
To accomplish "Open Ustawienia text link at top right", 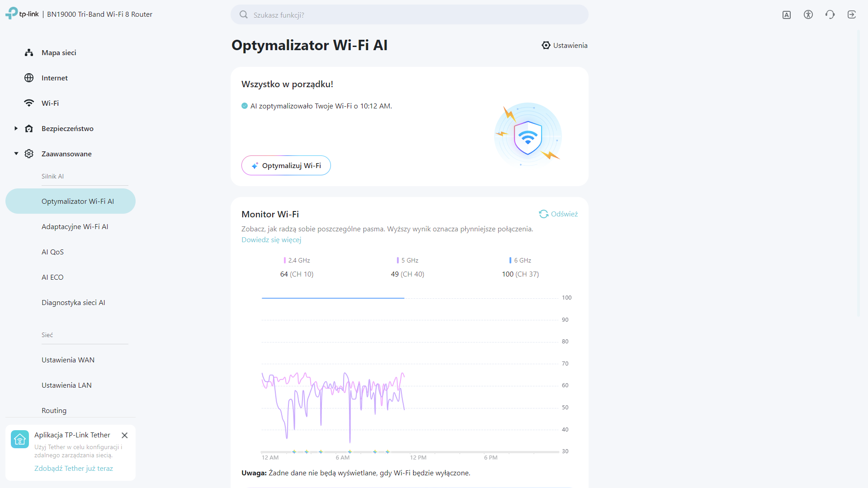I will [x=570, y=45].
